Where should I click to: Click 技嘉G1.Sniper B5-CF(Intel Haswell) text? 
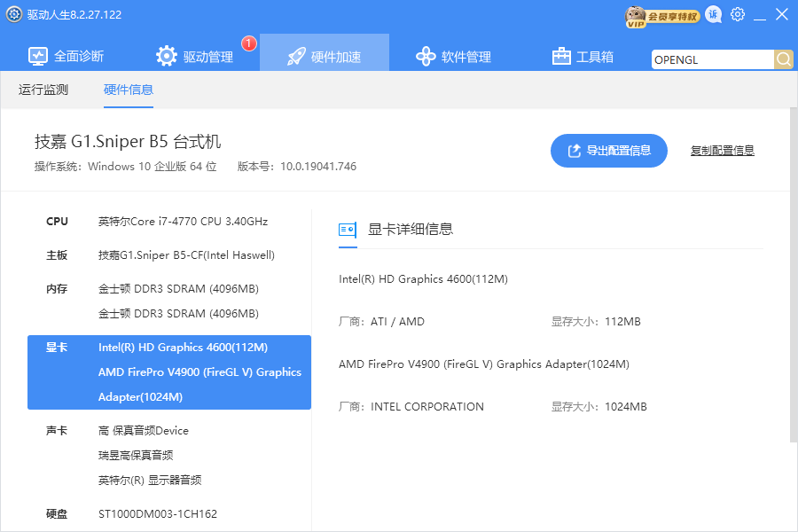click(x=186, y=255)
